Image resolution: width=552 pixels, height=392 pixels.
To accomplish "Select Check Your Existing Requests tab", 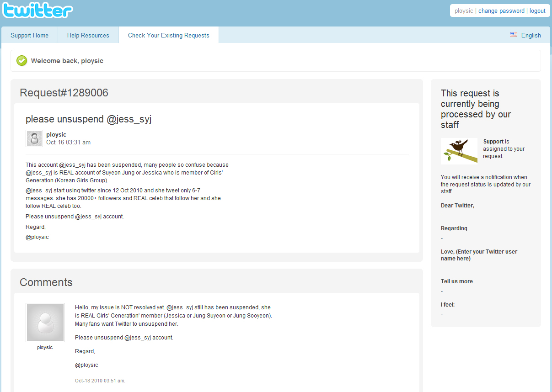I will point(169,35).
